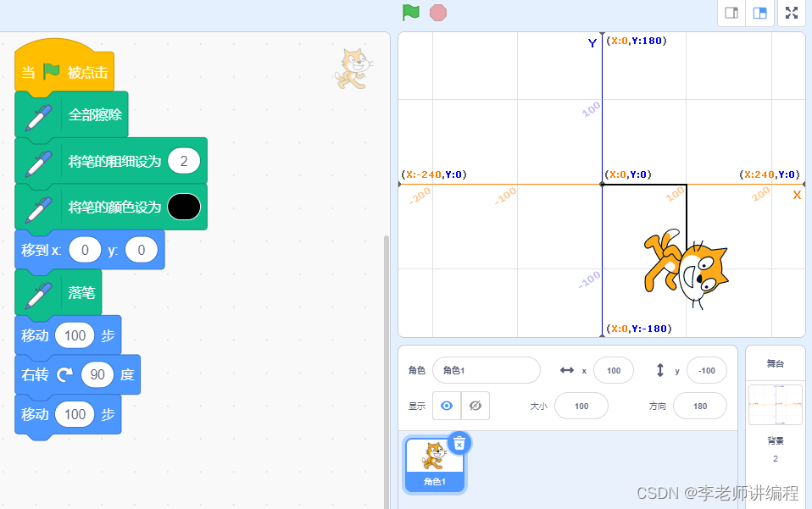
Task: Show the sprite with the eye button
Action: click(x=447, y=406)
